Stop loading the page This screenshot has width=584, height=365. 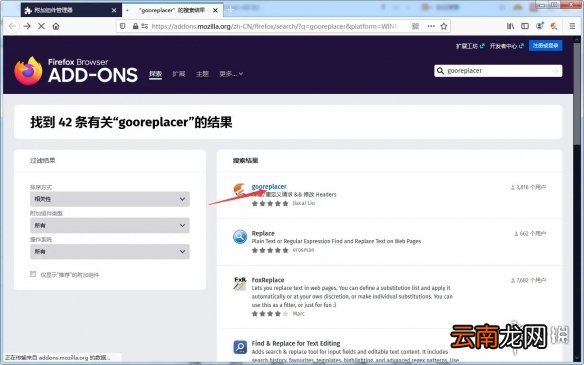tap(41, 26)
